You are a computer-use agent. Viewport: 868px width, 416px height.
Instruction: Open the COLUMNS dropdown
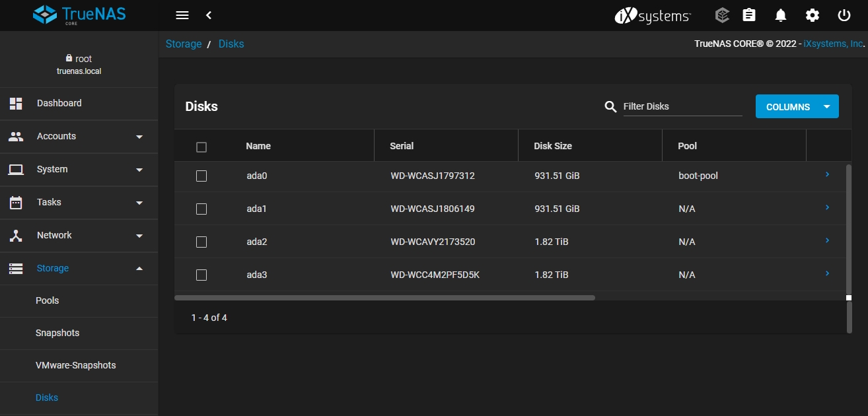tap(797, 106)
